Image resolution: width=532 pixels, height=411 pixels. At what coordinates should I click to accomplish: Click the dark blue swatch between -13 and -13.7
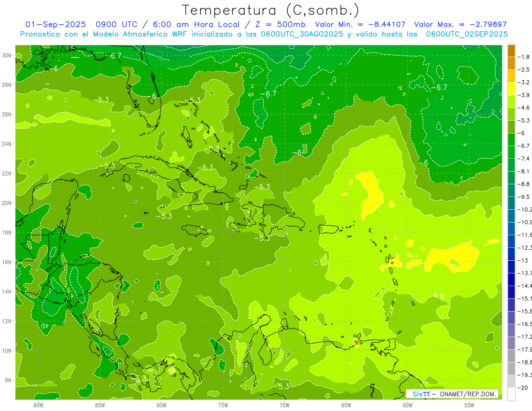tap(511, 266)
